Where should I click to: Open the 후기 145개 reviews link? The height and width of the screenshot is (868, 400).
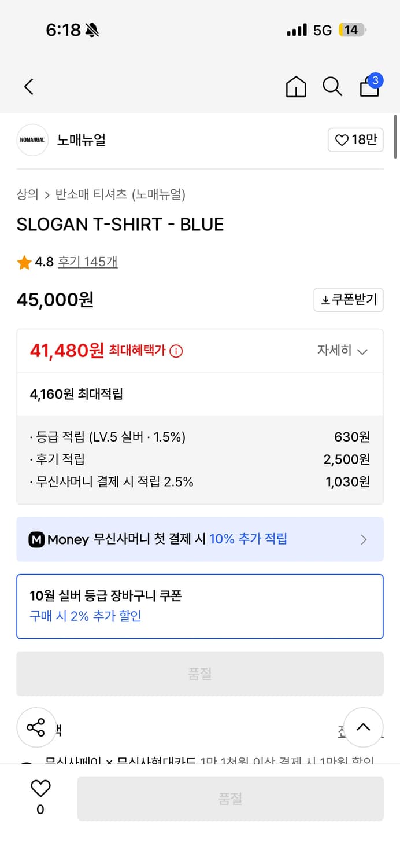[88, 262]
